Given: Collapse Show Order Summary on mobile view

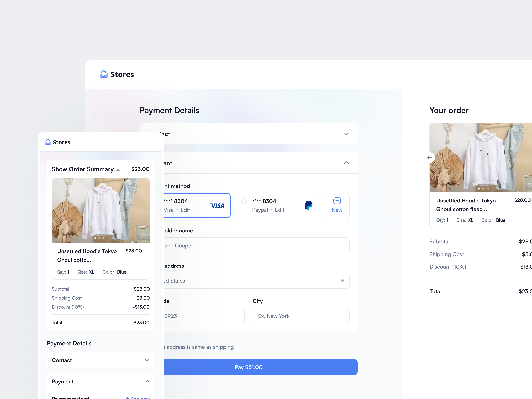Looking at the screenshot, I should tap(118, 169).
